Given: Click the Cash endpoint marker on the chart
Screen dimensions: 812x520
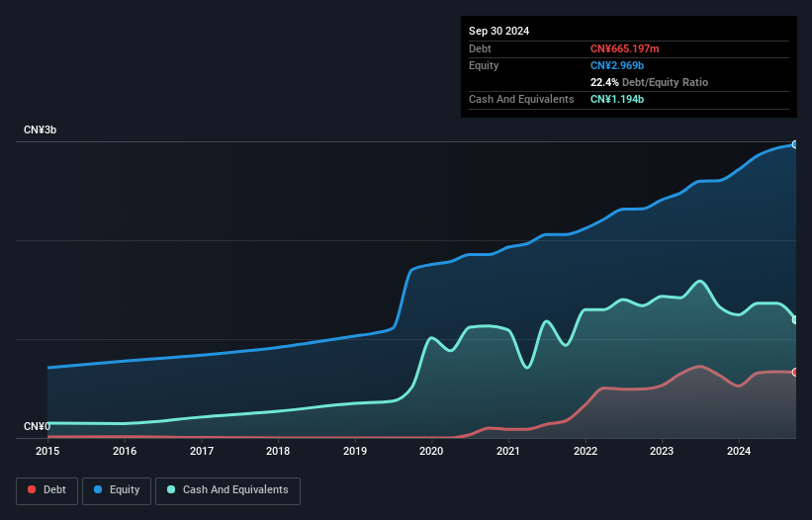Looking at the screenshot, I should 795,320.
